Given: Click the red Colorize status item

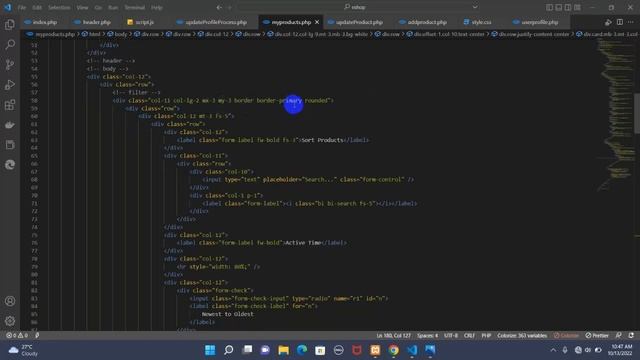Looking at the screenshot, I should click(x=566, y=336).
